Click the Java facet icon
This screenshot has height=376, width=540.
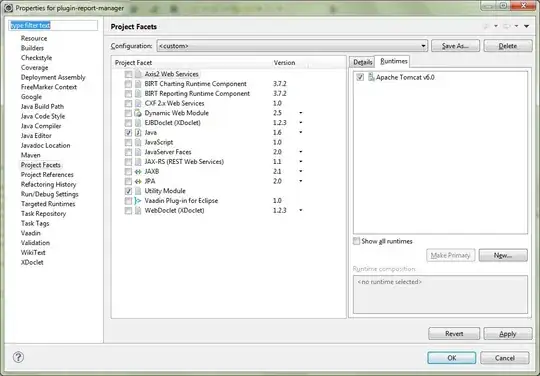point(138,133)
